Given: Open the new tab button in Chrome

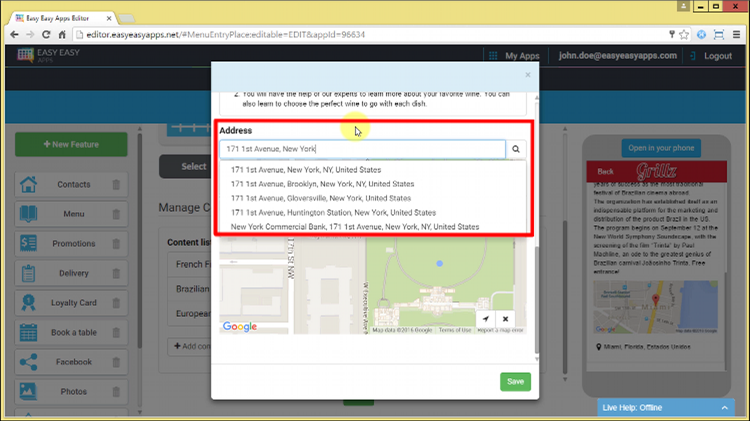Looking at the screenshot, I should point(126,19).
